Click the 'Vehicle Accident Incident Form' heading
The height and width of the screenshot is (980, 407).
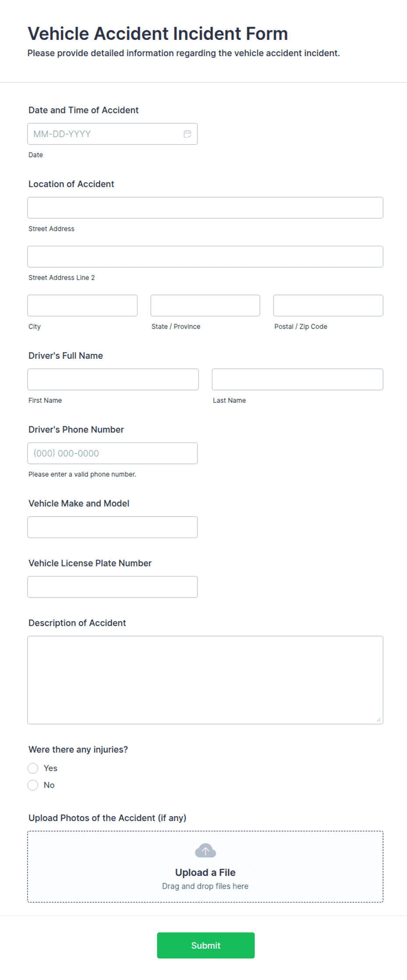158,34
